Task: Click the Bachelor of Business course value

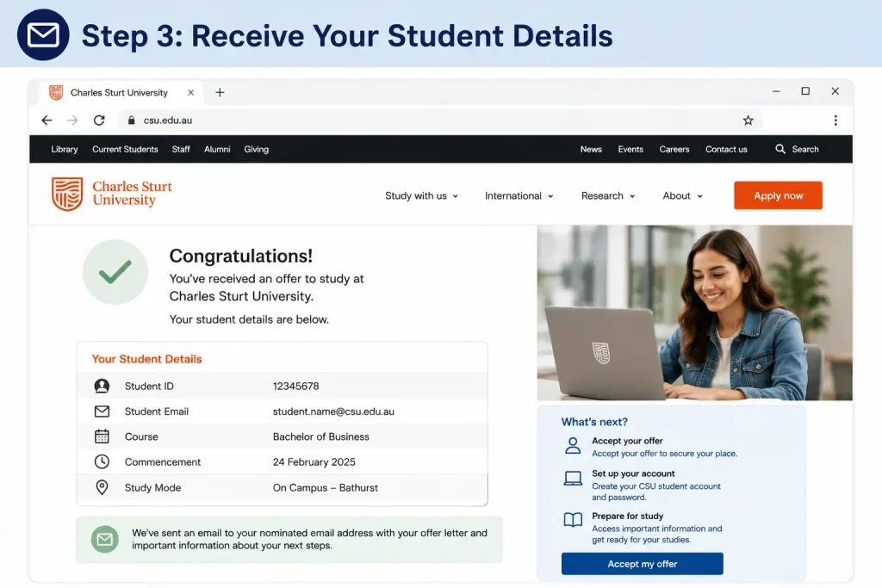Action: pyautogui.click(x=321, y=436)
